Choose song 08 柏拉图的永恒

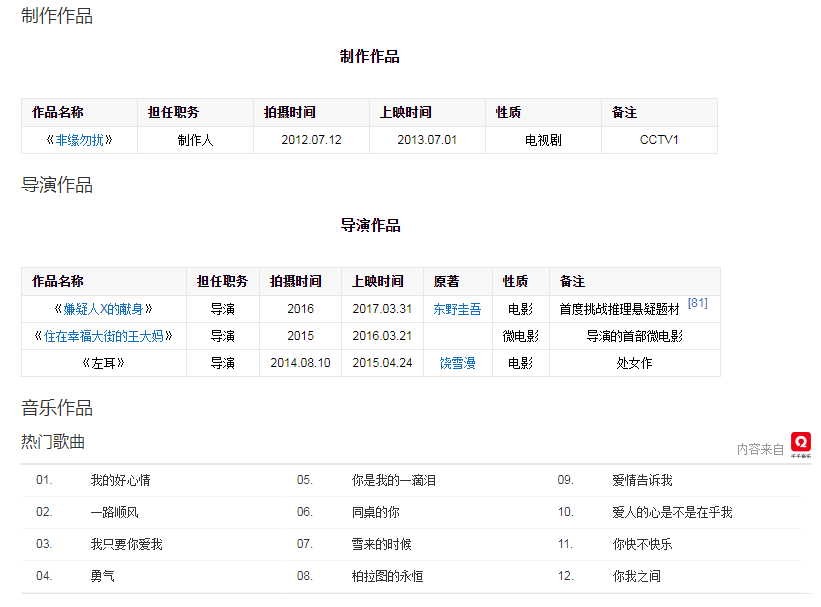point(387,576)
